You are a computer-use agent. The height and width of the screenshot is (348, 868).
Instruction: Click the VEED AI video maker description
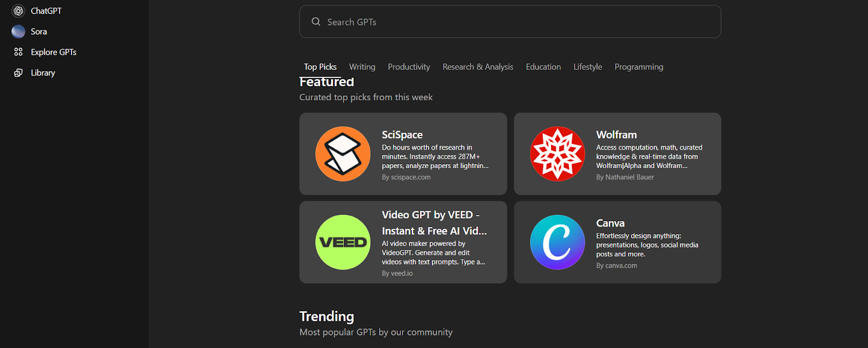point(433,253)
